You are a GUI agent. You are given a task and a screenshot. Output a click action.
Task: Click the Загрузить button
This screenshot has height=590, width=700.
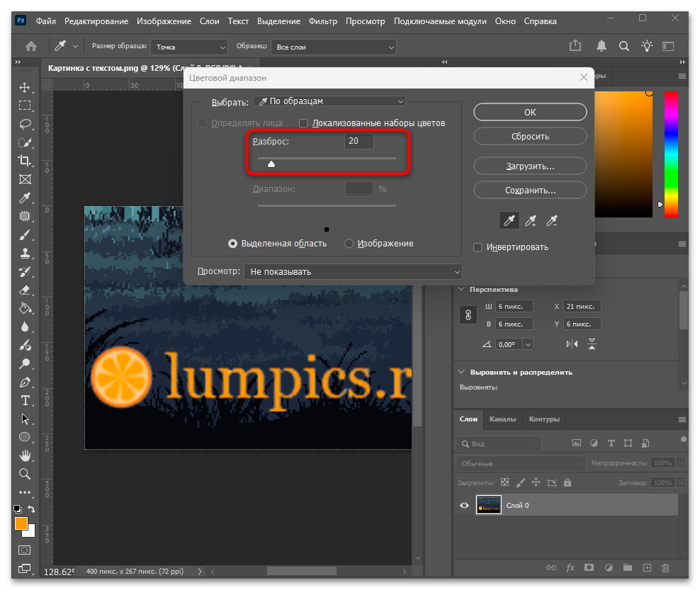(530, 166)
